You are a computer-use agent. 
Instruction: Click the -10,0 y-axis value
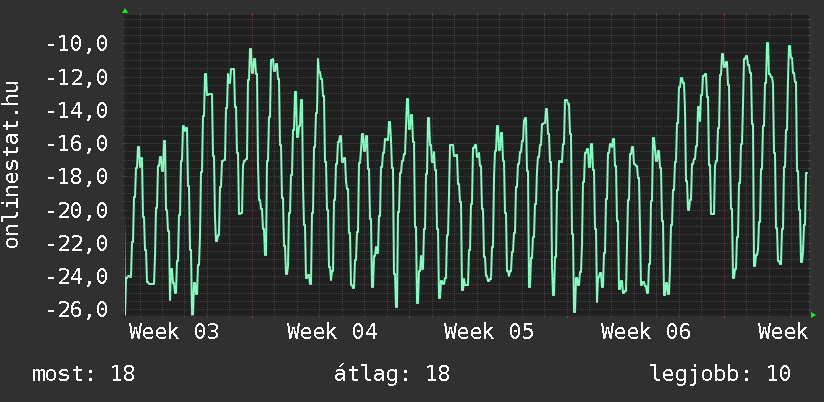coord(76,44)
